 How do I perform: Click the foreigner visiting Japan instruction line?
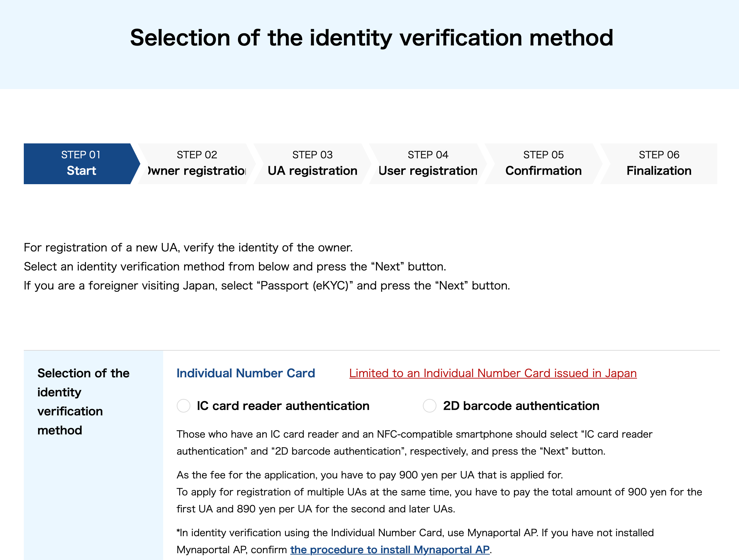pos(267,285)
